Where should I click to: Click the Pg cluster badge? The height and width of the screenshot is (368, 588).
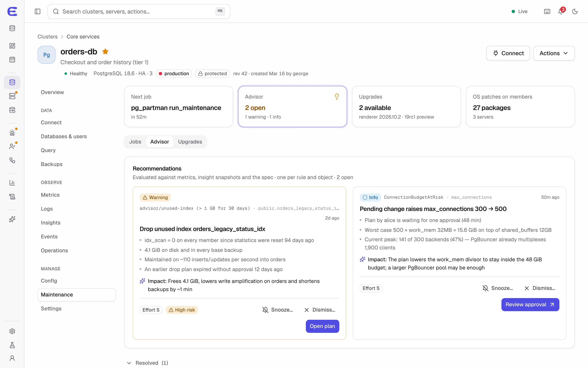(46, 55)
